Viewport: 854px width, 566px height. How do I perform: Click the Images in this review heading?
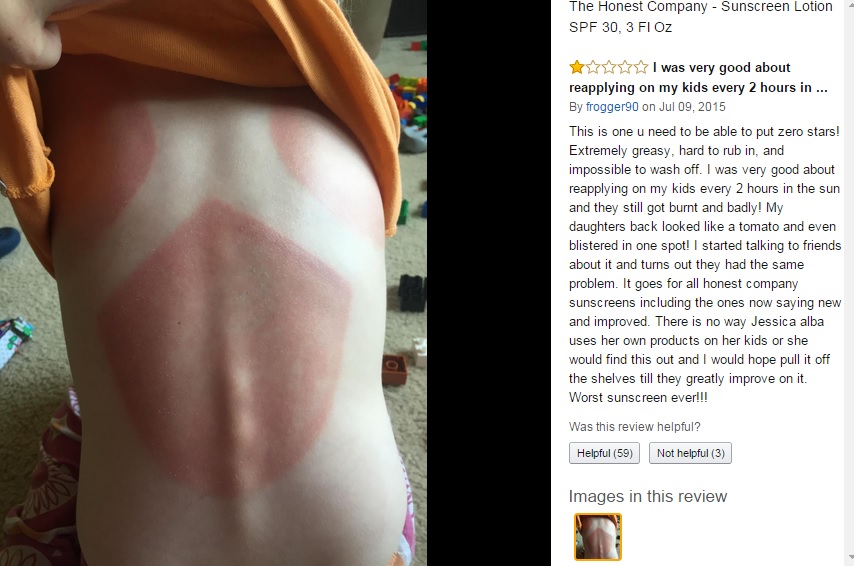(x=648, y=496)
